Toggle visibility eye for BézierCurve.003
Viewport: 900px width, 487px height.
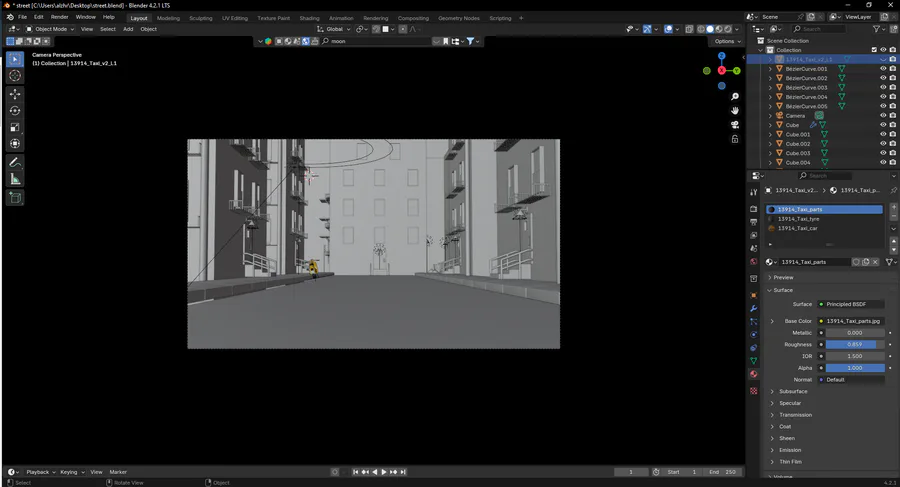[x=883, y=87]
